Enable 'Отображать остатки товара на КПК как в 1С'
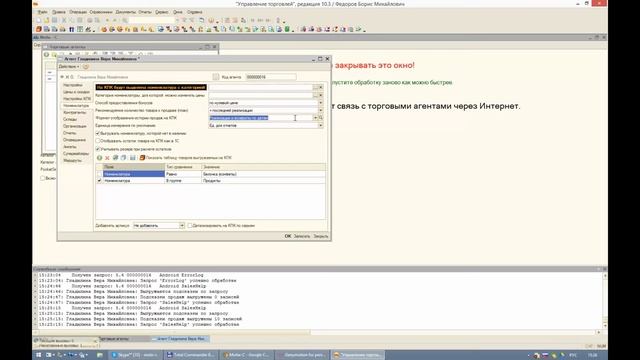 [98, 141]
